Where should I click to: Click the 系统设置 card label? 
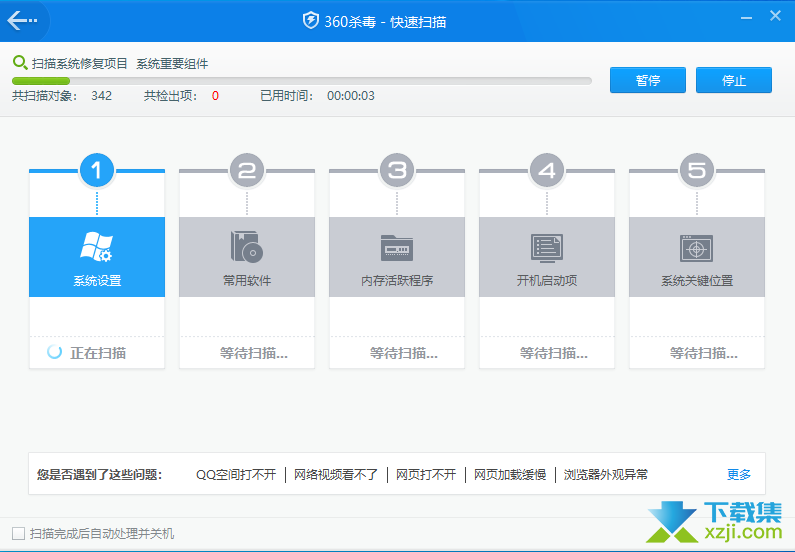(x=97, y=280)
